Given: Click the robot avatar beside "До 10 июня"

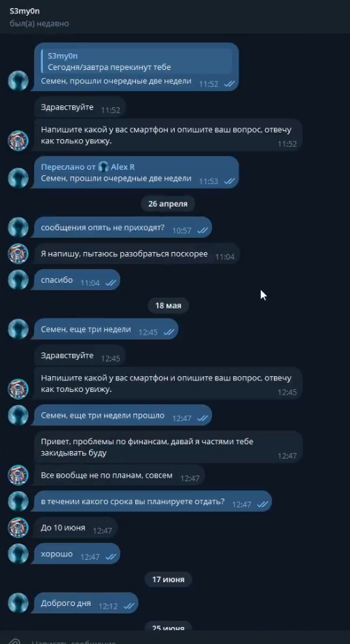Looking at the screenshot, I should tap(18, 528).
